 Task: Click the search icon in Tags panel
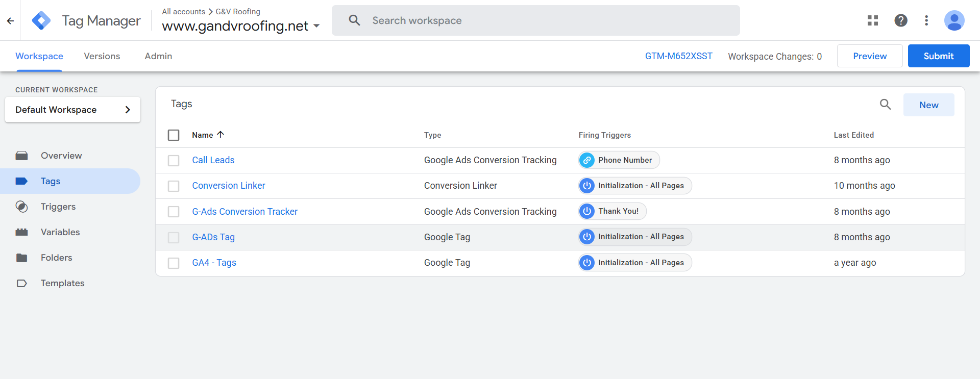point(885,105)
